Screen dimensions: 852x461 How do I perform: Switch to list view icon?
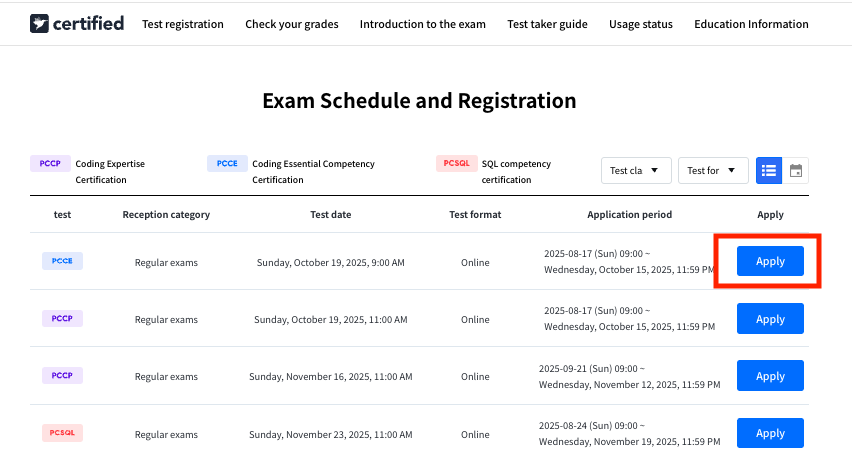tap(768, 170)
